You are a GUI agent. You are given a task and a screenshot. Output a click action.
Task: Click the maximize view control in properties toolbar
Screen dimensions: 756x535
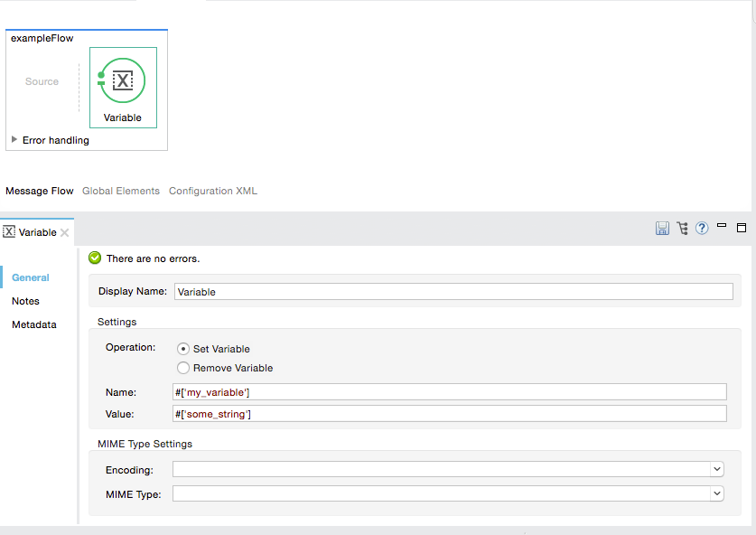742,228
